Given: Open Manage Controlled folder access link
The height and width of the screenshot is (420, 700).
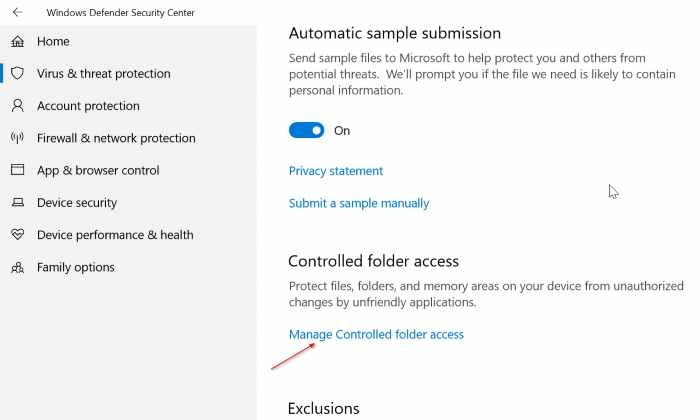Looking at the screenshot, I should pyautogui.click(x=376, y=334).
